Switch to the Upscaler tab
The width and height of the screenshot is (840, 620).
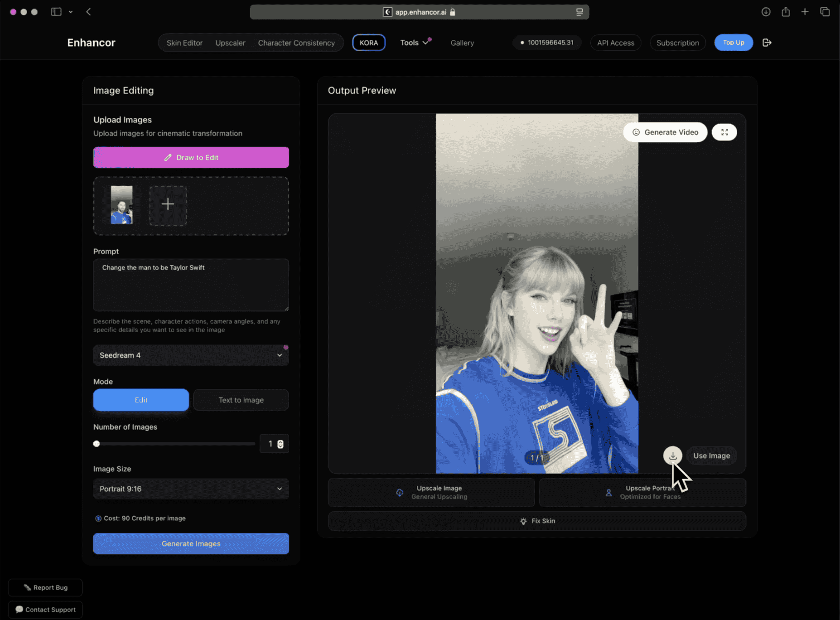click(x=230, y=43)
